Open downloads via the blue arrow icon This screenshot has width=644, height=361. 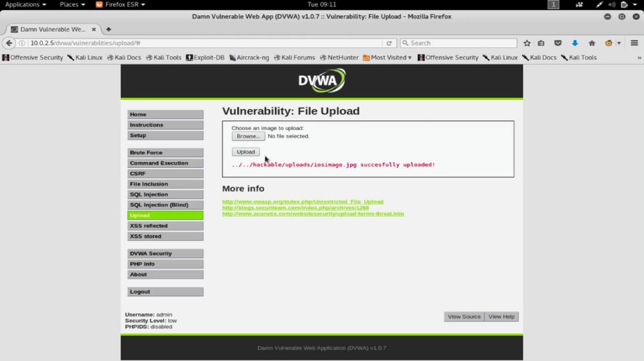tap(574, 43)
